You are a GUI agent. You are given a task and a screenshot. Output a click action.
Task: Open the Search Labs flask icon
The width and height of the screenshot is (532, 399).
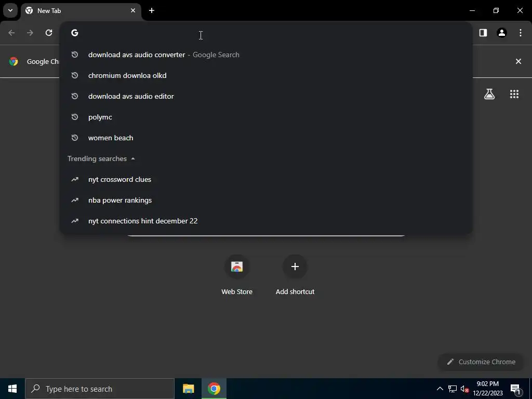pyautogui.click(x=489, y=94)
